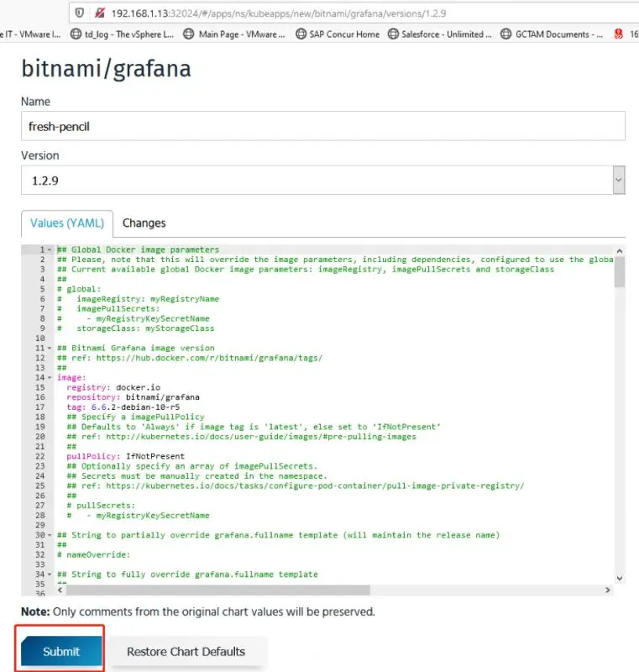Image resolution: width=639 pixels, height=672 pixels.
Task: Click the insecure connection lock icon
Action: pos(100,13)
